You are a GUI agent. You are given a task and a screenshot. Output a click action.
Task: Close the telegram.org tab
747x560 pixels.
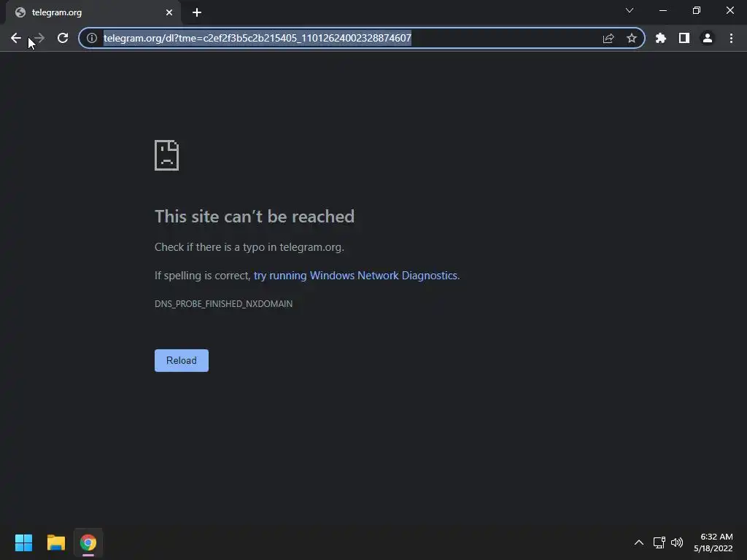click(x=169, y=12)
